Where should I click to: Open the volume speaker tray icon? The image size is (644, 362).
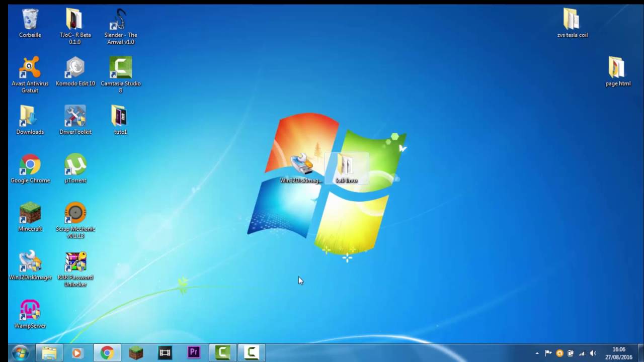(593, 353)
